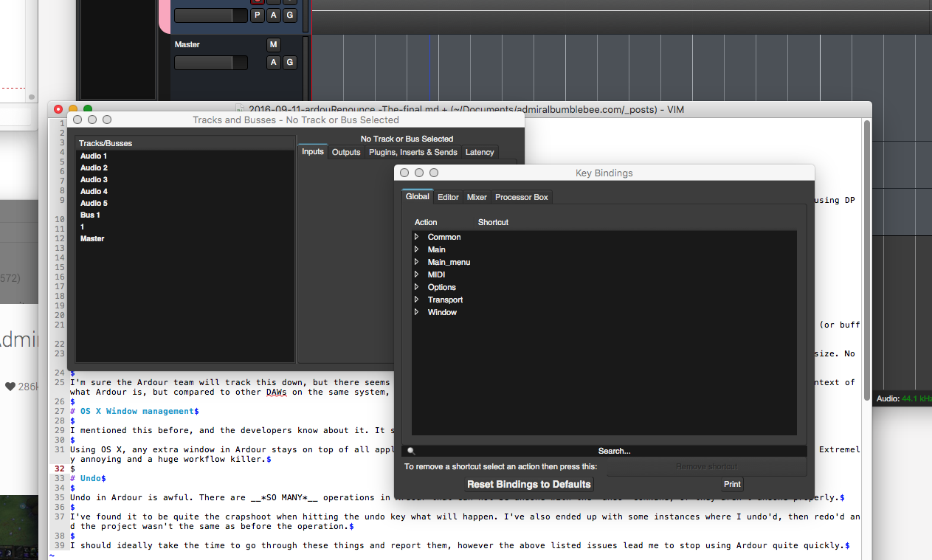Image resolution: width=932 pixels, height=560 pixels.
Task: Click the G group button on upper track
Action: point(290,15)
